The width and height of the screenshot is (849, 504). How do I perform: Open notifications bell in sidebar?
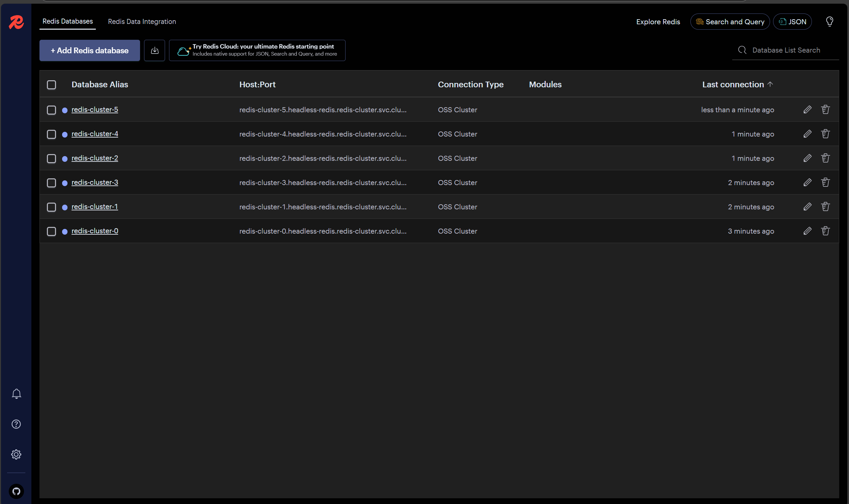(x=16, y=394)
